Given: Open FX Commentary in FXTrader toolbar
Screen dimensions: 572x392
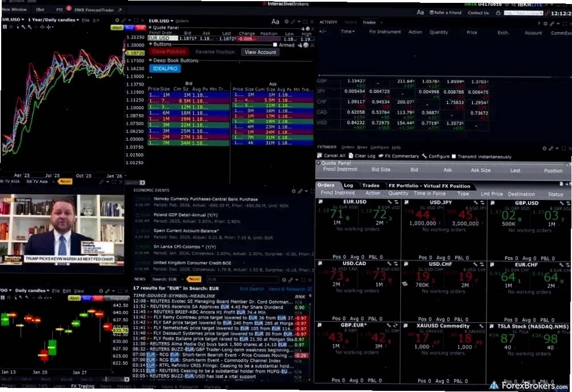Looking at the screenshot, I should click(398, 156).
